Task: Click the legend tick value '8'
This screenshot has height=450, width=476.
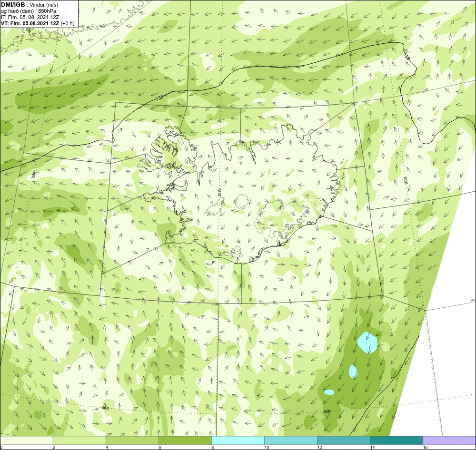Action: coord(212,447)
